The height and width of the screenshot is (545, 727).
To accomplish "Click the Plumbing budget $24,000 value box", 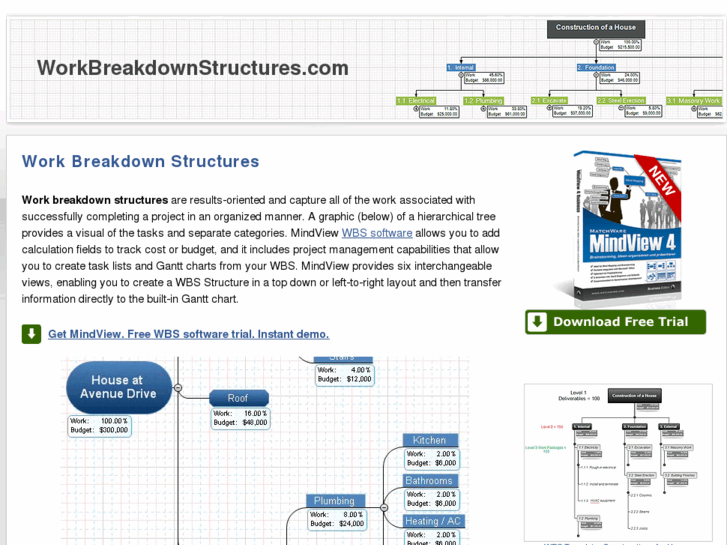I will (337, 519).
